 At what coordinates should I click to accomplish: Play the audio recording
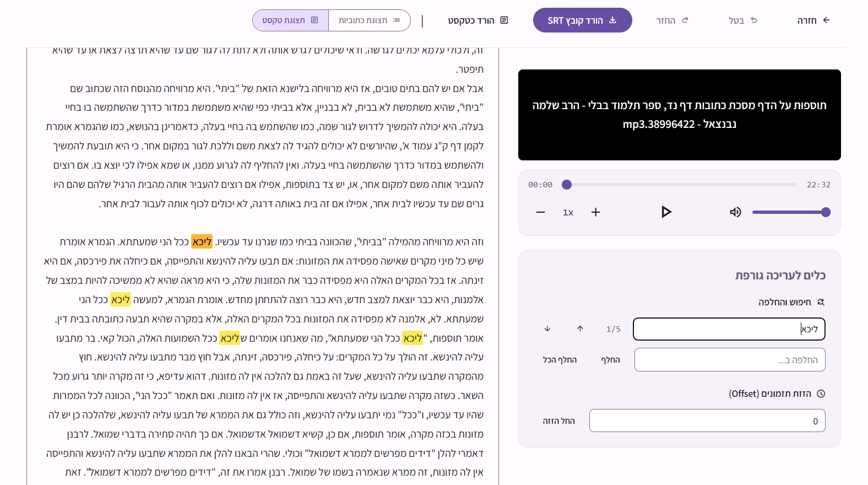[x=666, y=212]
